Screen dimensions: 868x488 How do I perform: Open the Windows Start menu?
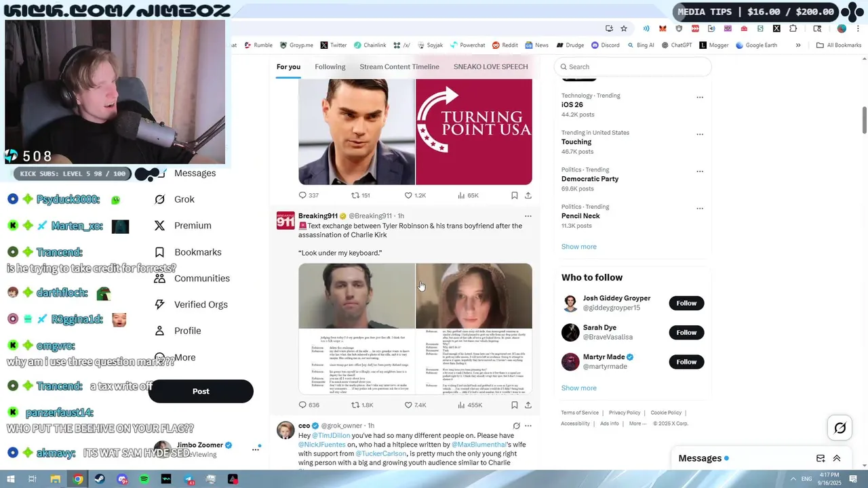click(11, 479)
